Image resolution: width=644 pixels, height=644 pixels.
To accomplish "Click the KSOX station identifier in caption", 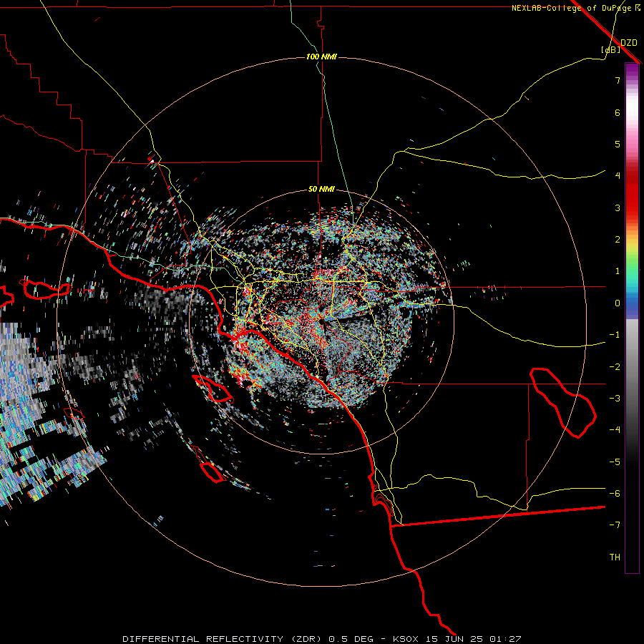I will [x=406, y=639].
